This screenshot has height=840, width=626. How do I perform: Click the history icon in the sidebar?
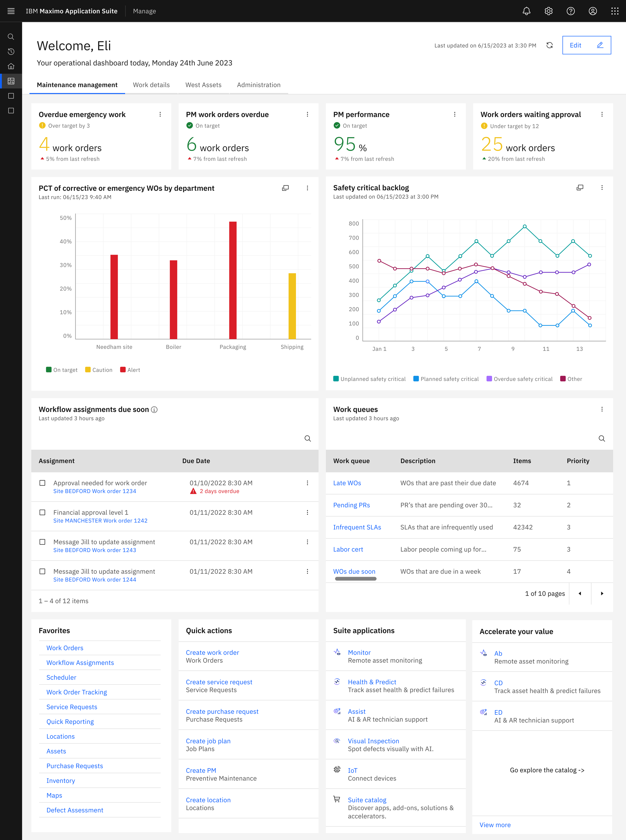click(11, 52)
